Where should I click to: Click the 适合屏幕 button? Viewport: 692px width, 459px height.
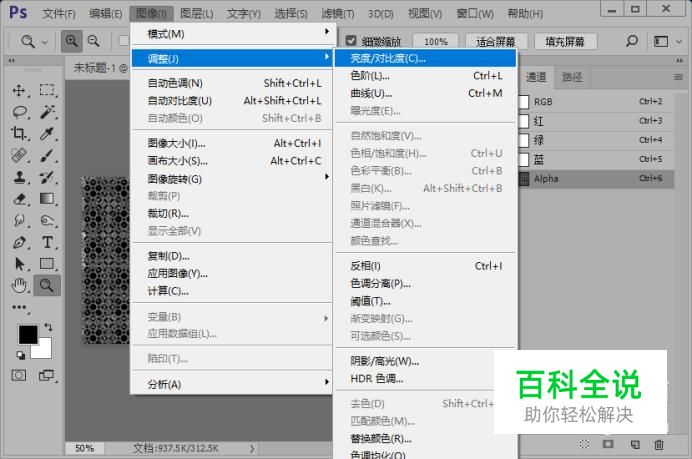click(x=496, y=41)
